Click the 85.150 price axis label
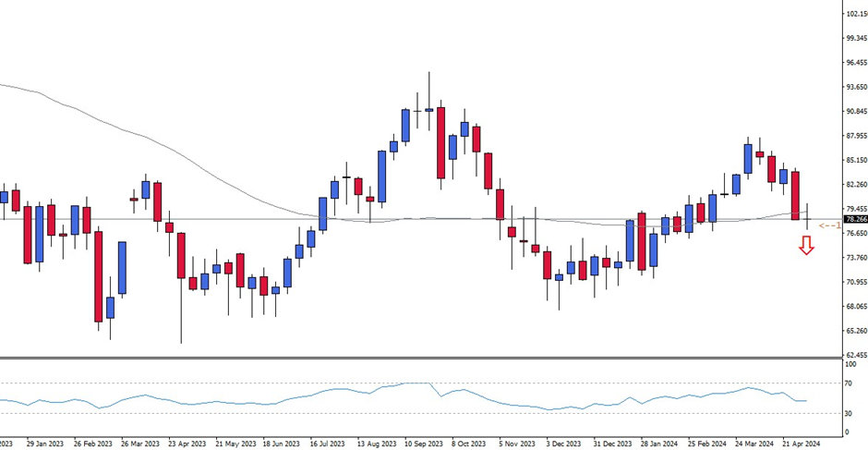The image size is (868, 450). pyautogui.click(x=855, y=161)
